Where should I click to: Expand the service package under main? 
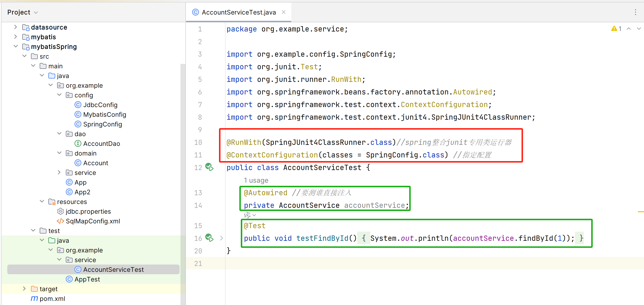tap(59, 173)
